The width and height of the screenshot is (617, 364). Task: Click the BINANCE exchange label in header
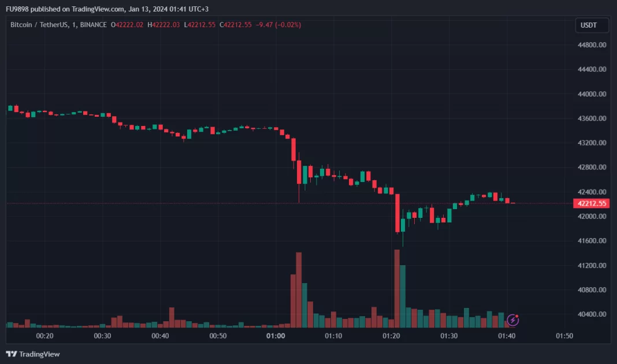coord(92,24)
